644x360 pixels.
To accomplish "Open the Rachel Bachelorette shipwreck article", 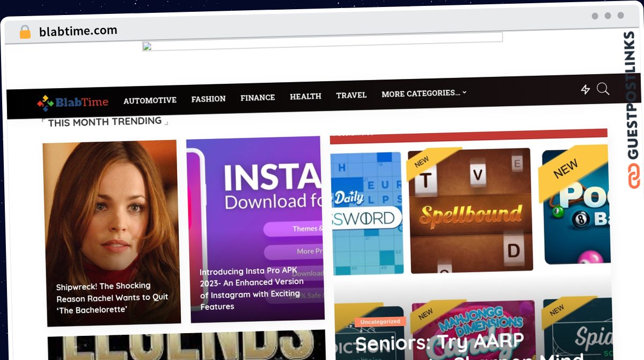I will pos(112,298).
